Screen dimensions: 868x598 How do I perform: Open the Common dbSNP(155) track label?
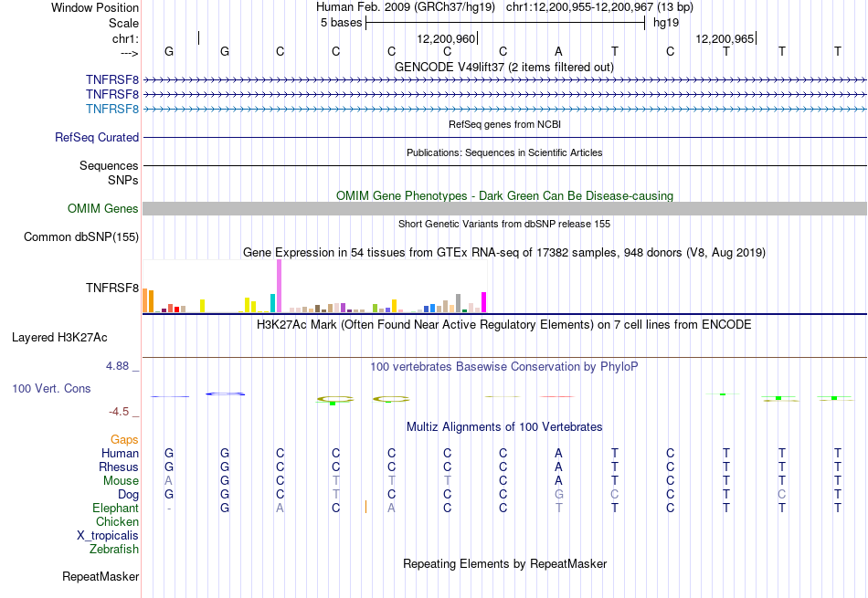[80, 236]
